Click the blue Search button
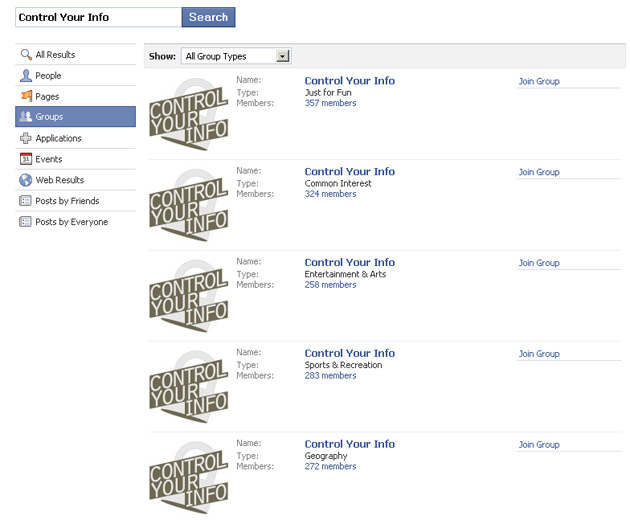This screenshot has height=520, width=630. [x=208, y=17]
